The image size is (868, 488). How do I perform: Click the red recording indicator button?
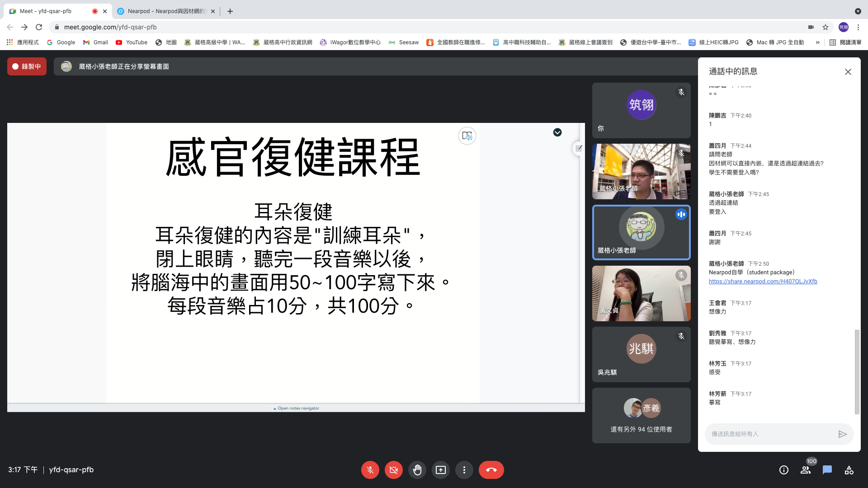pyautogui.click(x=27, y=66)
